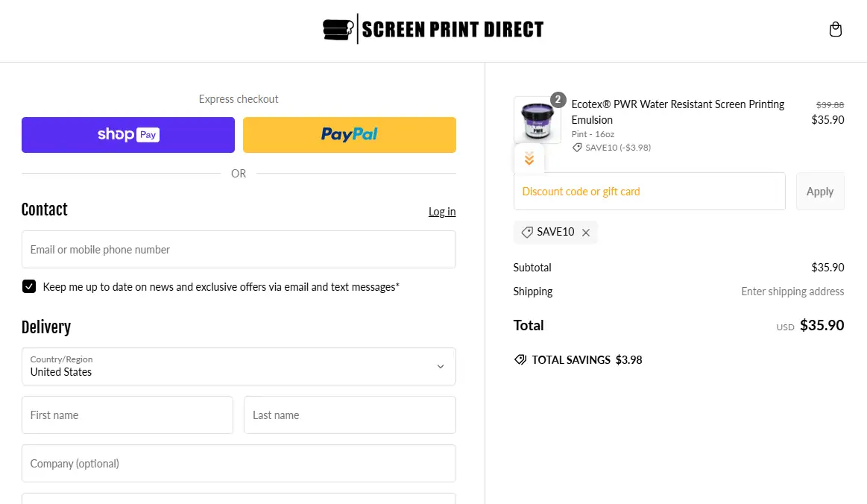Viewport: 867px width, 504px height.
Task: Click the SAVE10 discount tag icon
Action: [x=527, y=233]
